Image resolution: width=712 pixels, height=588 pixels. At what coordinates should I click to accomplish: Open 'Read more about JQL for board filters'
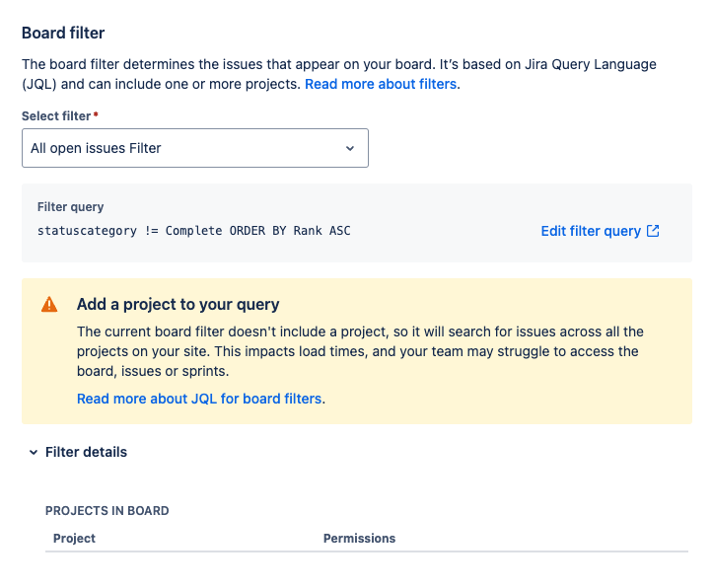pyautogui.click(x=199, y=399)
